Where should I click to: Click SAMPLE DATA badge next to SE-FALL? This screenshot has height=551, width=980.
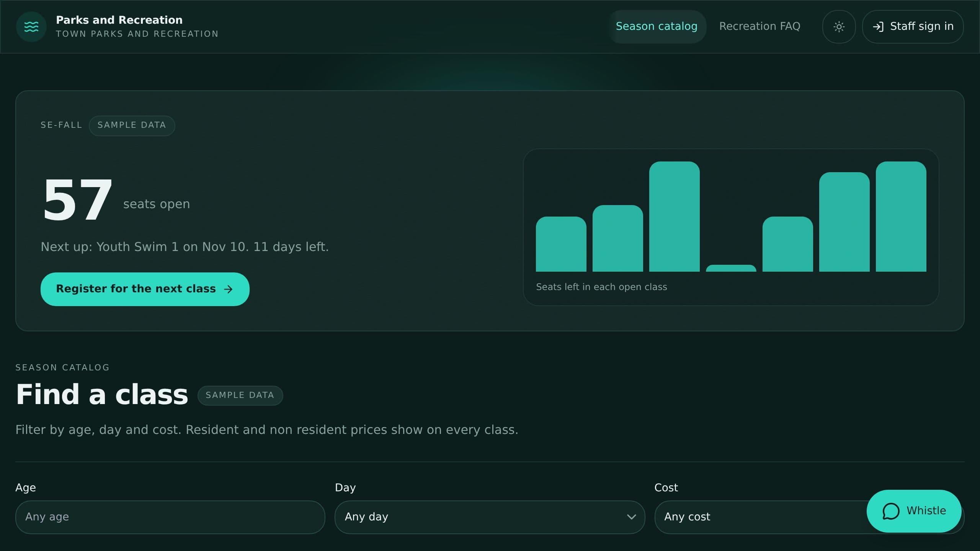pyautogui.click(x=132, y=126)
